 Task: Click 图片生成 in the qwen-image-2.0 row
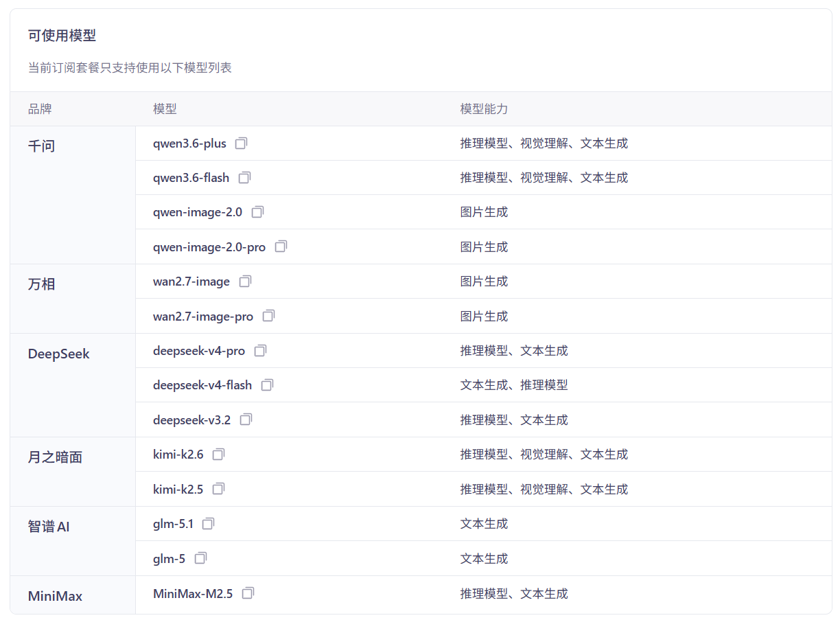[484, 212]
